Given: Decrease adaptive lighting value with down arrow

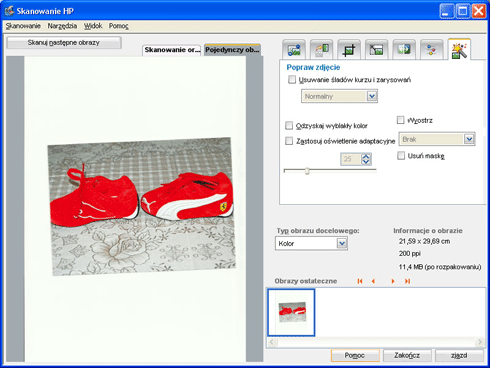Looking at the screenshot, I should (366, 162).
